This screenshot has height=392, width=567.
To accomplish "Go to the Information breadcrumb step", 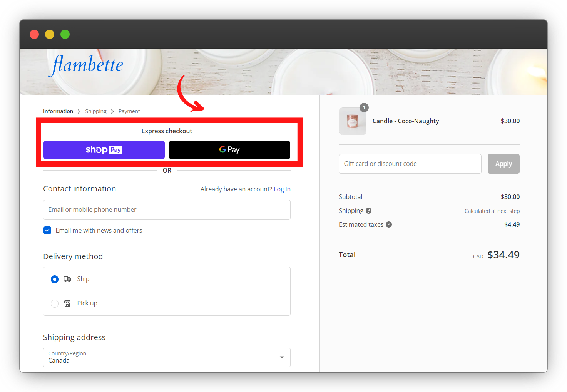I will pos(58,111).
